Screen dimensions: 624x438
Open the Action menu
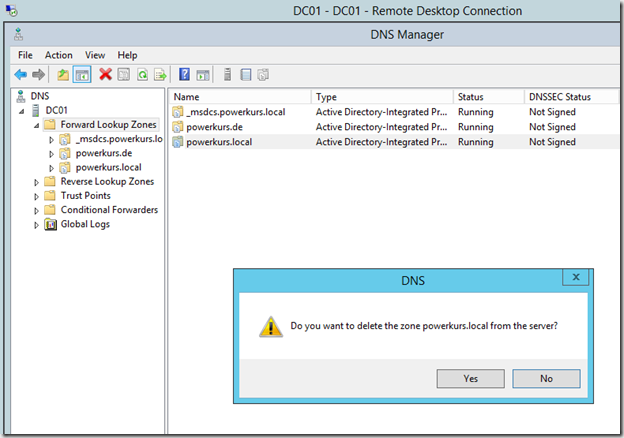click(58, 55)
